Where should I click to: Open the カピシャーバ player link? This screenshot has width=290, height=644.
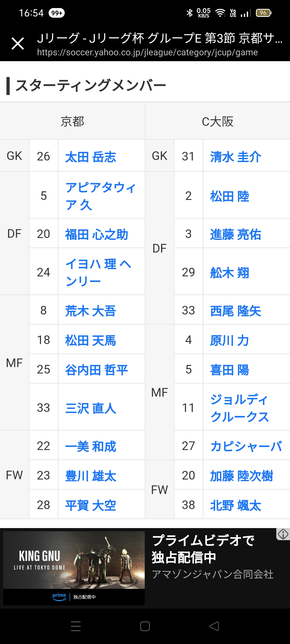coord(246,446)
